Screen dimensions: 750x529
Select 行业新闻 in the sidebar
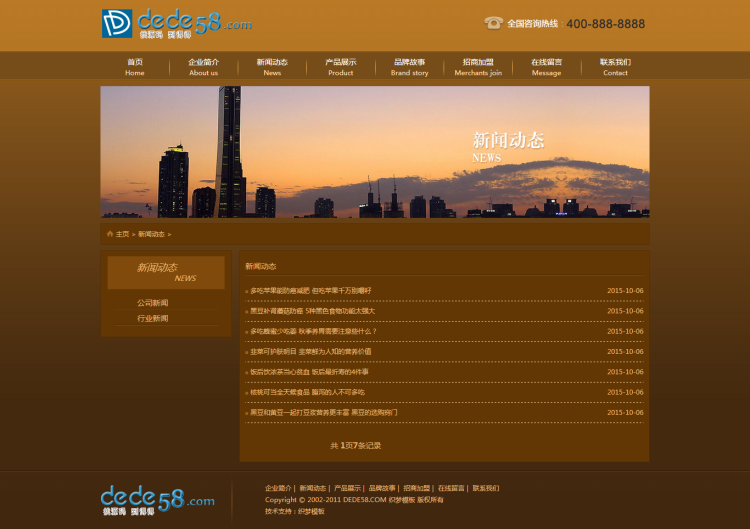click(x=153, y=318)
